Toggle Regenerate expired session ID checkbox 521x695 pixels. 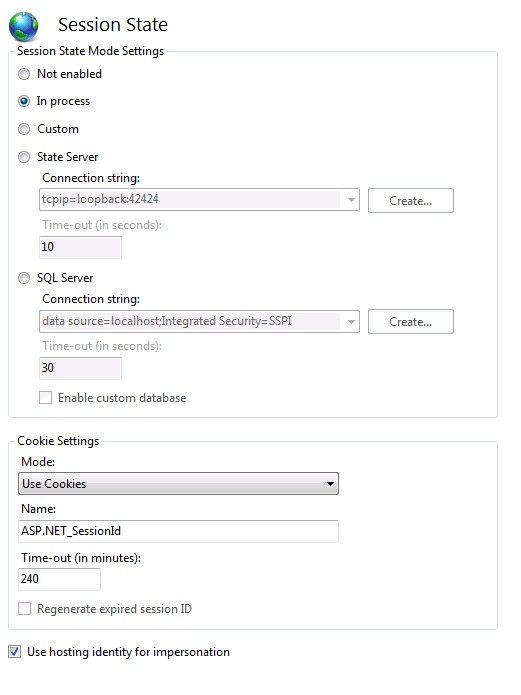[24, 609]
